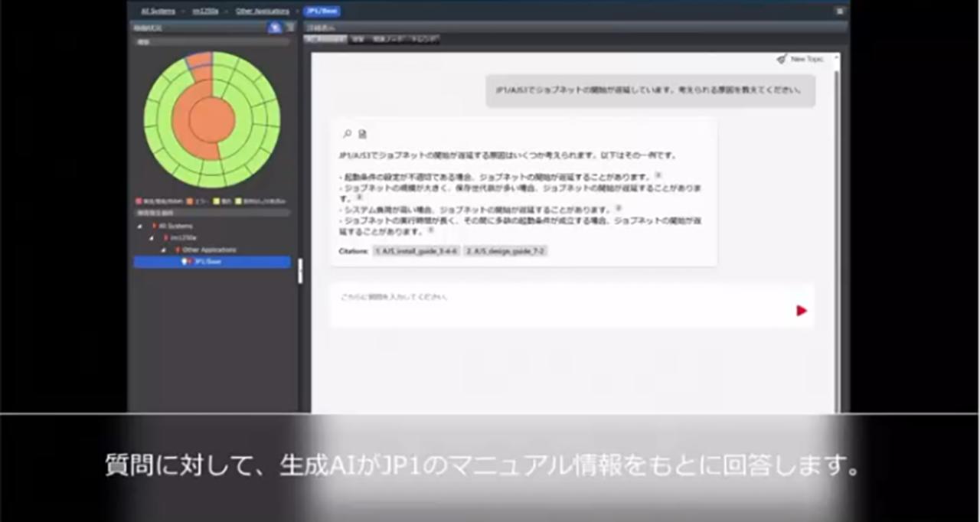Select the first AI assistant tab in the detail panel

(326, 38)
